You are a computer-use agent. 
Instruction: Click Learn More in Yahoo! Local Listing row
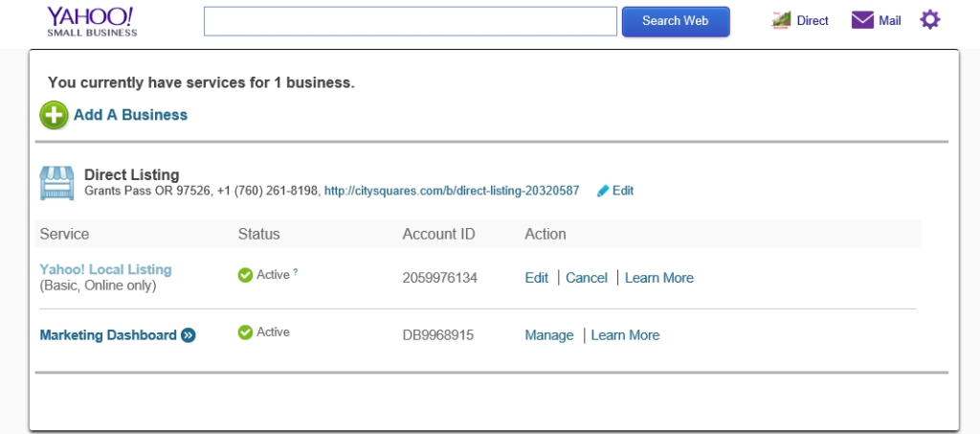pos(659,278)
